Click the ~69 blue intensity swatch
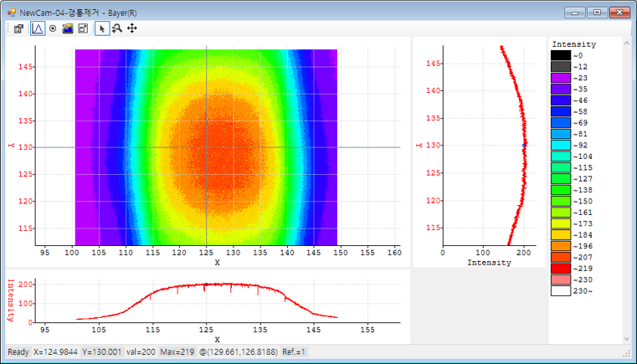Viewport: 637px width, 364px height. pyautogui.click(x=561, y=123)
